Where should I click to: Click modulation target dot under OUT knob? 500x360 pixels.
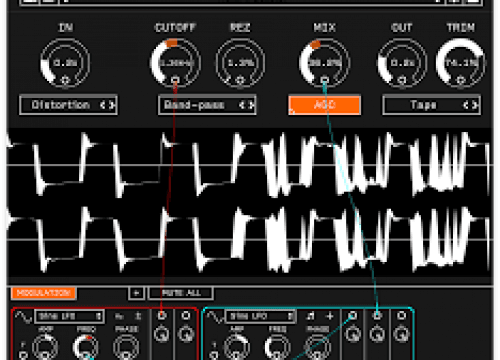[402, 80]
